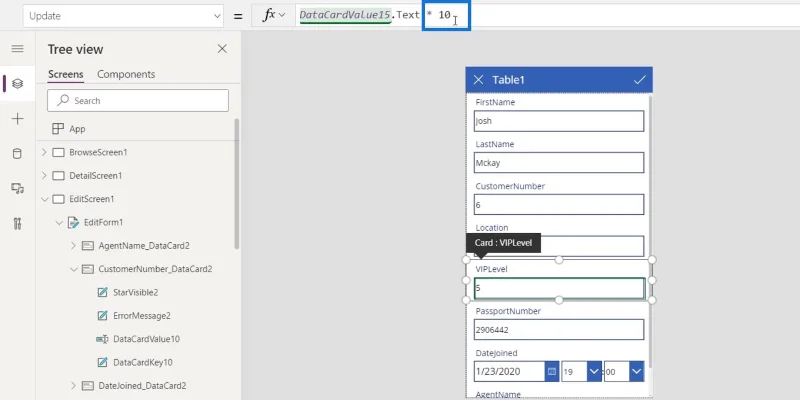Image resolution: width=800 pixels, height=400 pixels.
Task: Select App in the tree
Action: (x=77, y=129)
